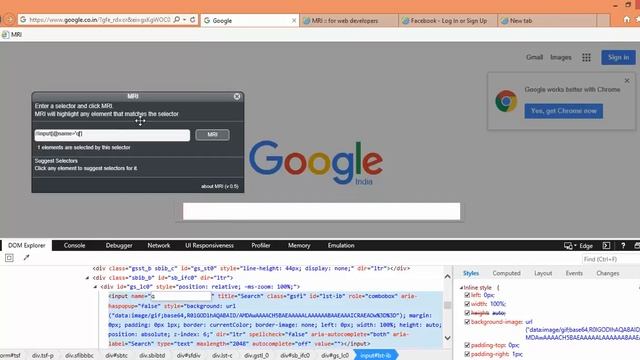Select div#sfdiv breadcrumb
Image resolution: width=640 pixels, height=360 pixels.
pos(189,356)
